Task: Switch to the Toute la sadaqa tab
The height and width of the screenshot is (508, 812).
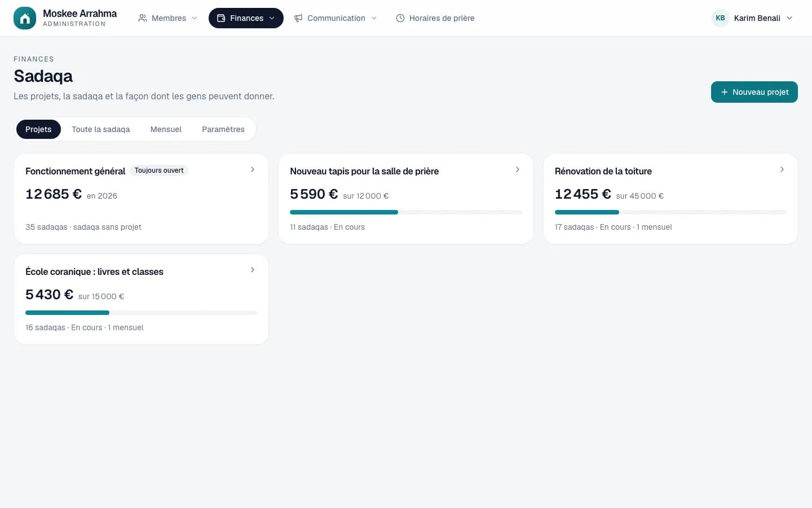Action: click(101, 129)
